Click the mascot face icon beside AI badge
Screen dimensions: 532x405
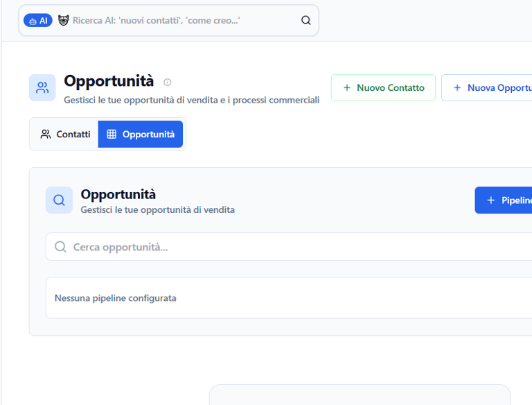(64, 21)
